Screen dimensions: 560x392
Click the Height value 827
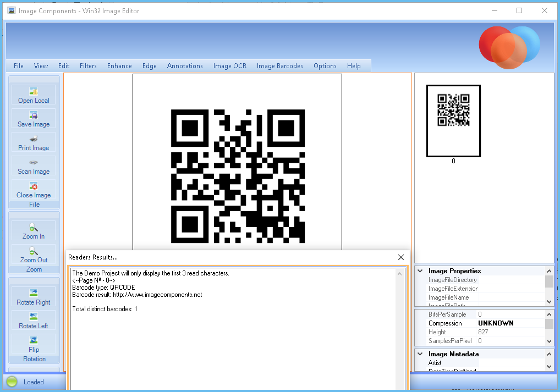coord(483,332)
